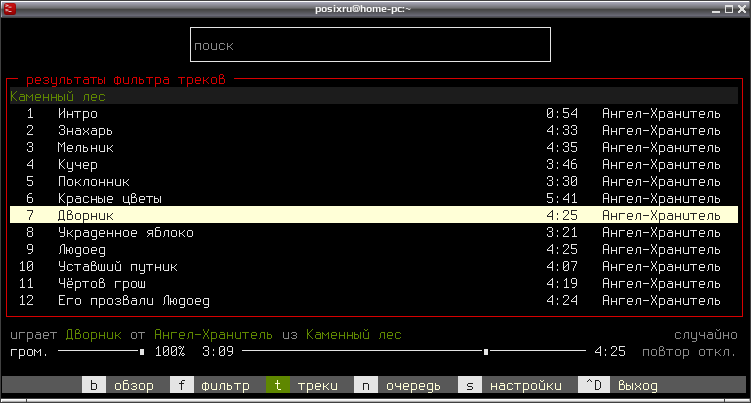751x403 pixels.
Task: Click the playback progress bar handle
Action: pyautogui.click(x=486, y=352)
